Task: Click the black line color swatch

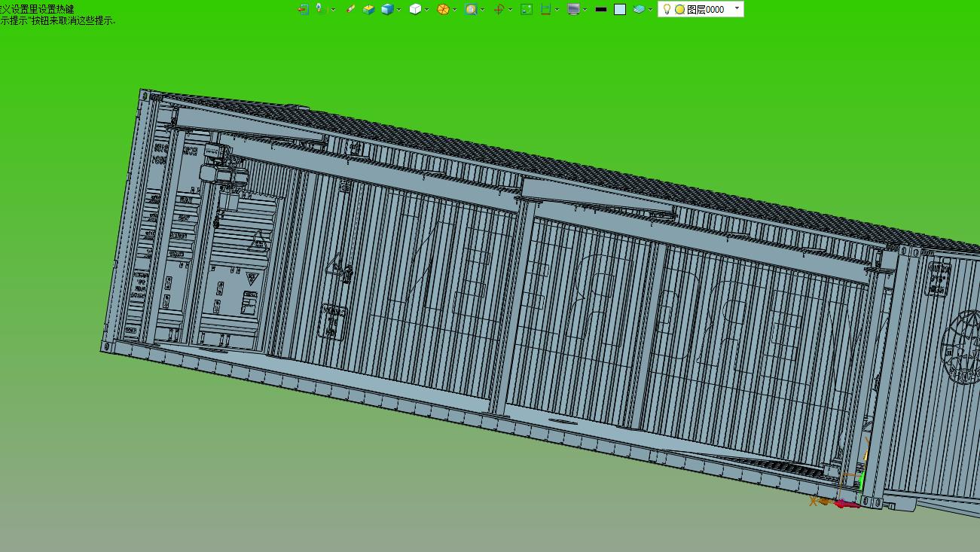Action: [601, 9]
